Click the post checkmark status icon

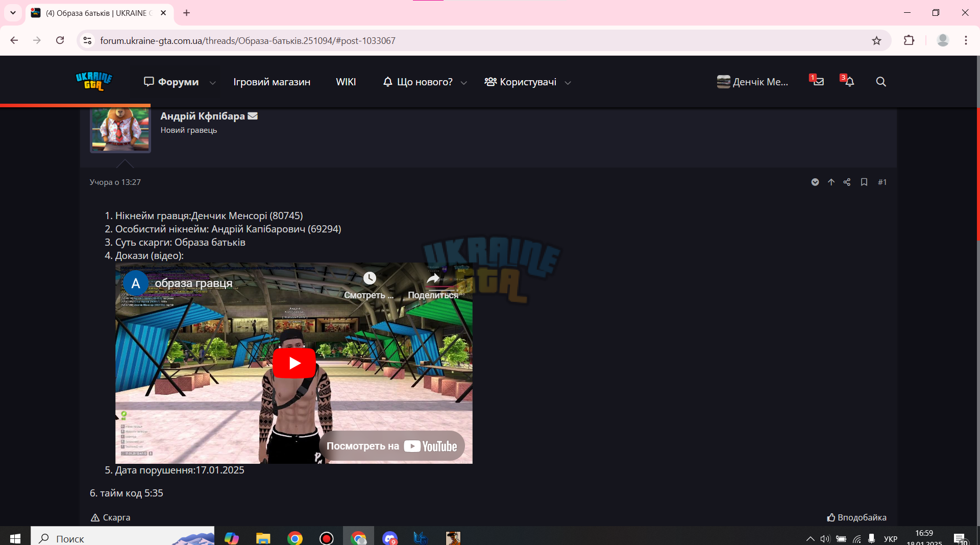(815, 182)
